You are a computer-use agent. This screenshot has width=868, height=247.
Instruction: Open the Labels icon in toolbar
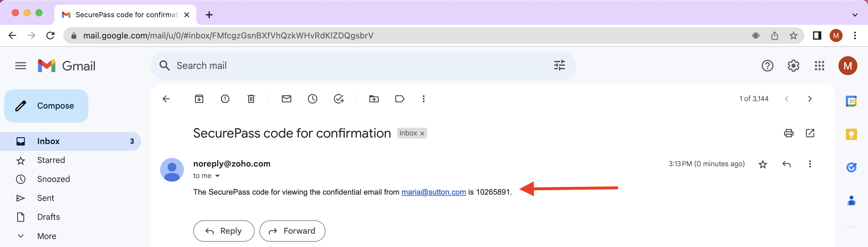[400, 99]
